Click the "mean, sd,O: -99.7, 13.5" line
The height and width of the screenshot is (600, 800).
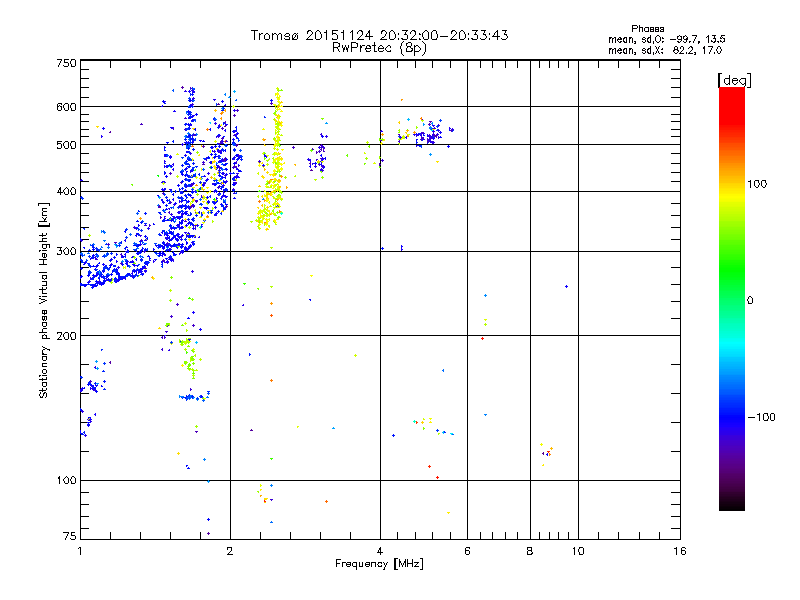tap(666, 39)
